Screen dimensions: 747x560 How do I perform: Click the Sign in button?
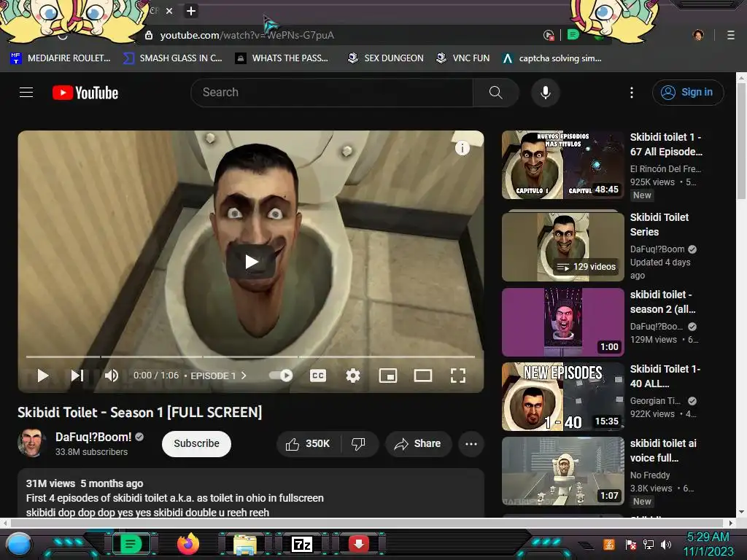pyautogui.click(x=687, y=93)
